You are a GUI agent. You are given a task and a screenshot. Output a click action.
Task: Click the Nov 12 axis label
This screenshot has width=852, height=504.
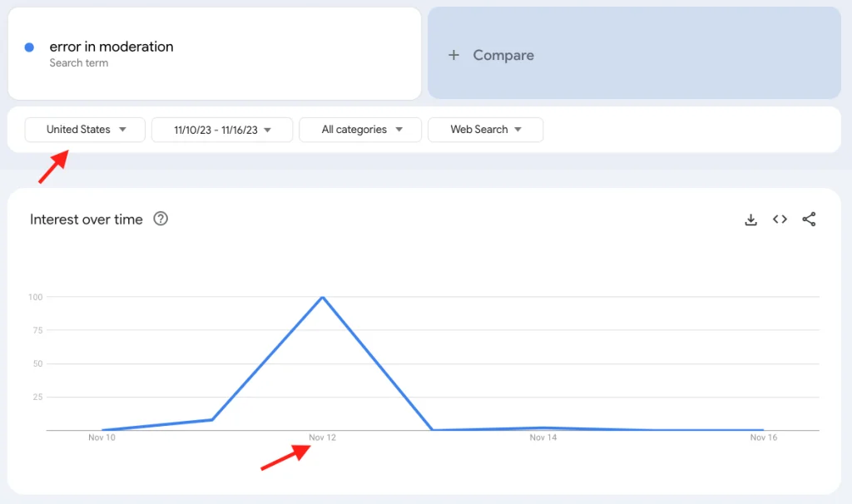point(322,438)
